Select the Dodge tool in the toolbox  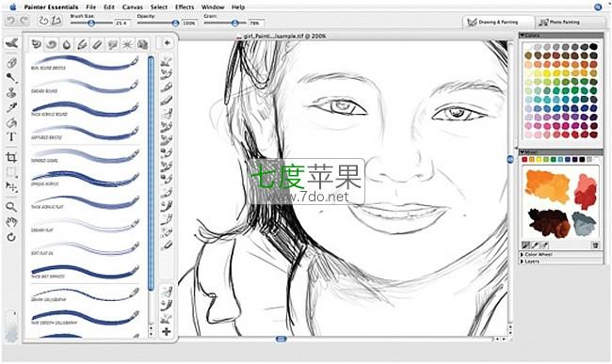11,77
